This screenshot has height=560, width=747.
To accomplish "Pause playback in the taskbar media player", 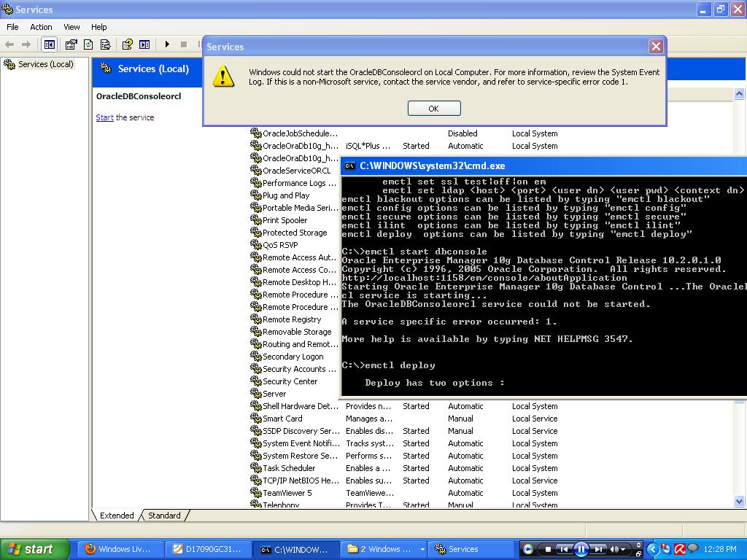I will point(581,549).
